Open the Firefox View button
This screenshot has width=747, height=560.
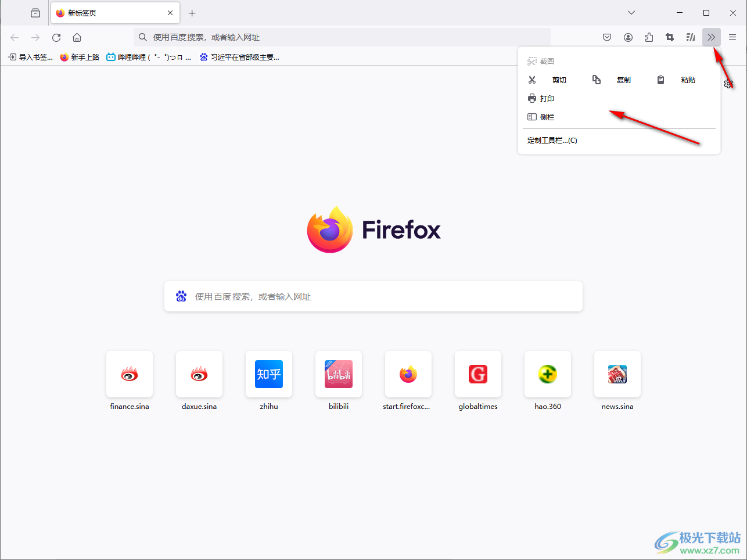35,13
